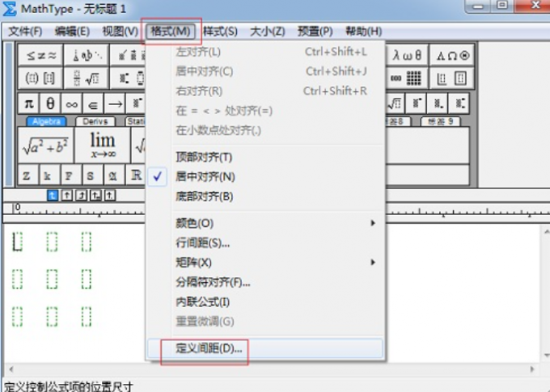Screen dimensions: 550x392
Task: Click the vertical scrollbar up arrow
Action: pyautogui.click(x=546, y=231)
